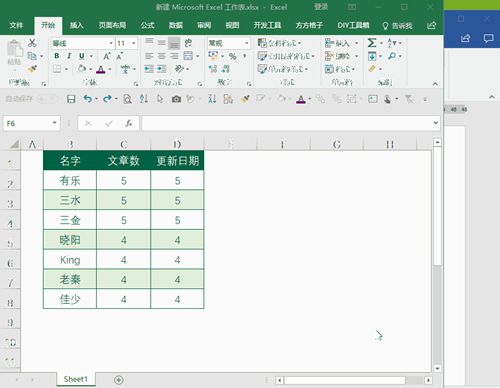Switch to the 公式 ribbon tab

click(x=147, y=25)
